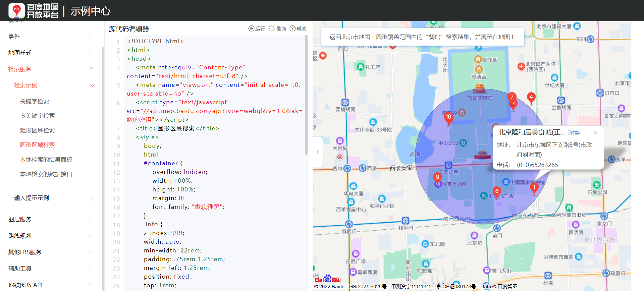Open 本地检索的结果面板 example

[x=46, y=160]
